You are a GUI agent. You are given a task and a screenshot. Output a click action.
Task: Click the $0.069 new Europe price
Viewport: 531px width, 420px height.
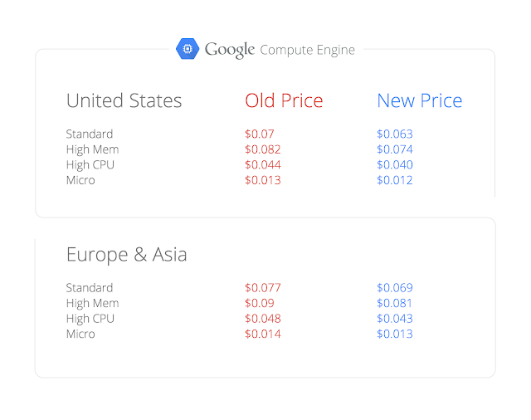point(394,288)
